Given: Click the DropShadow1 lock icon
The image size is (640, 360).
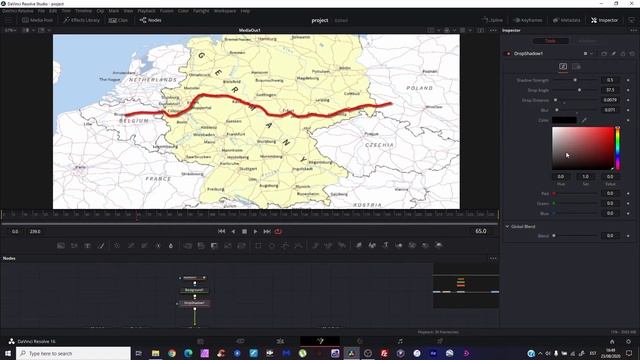Looking at the screenshot, I should click(623, 53).
